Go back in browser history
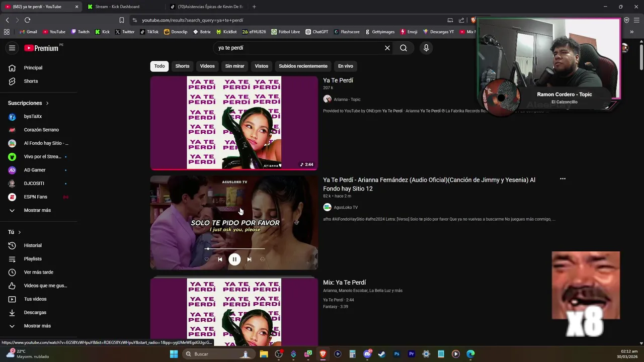This screenshot has width=644, height=362. [7, 20]
